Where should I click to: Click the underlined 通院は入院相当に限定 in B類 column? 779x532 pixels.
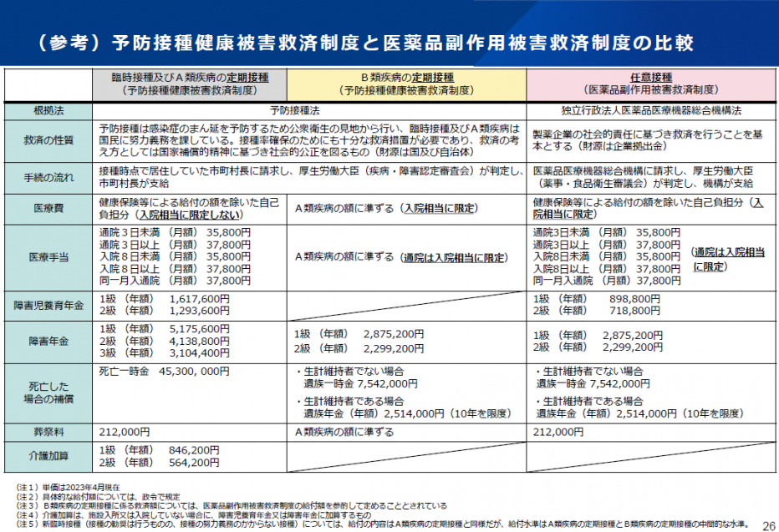coord(454,258)
